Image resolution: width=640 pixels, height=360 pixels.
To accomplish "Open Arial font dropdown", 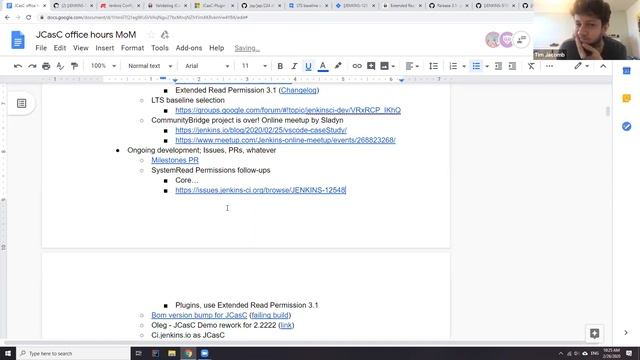I will pos(207,66).
